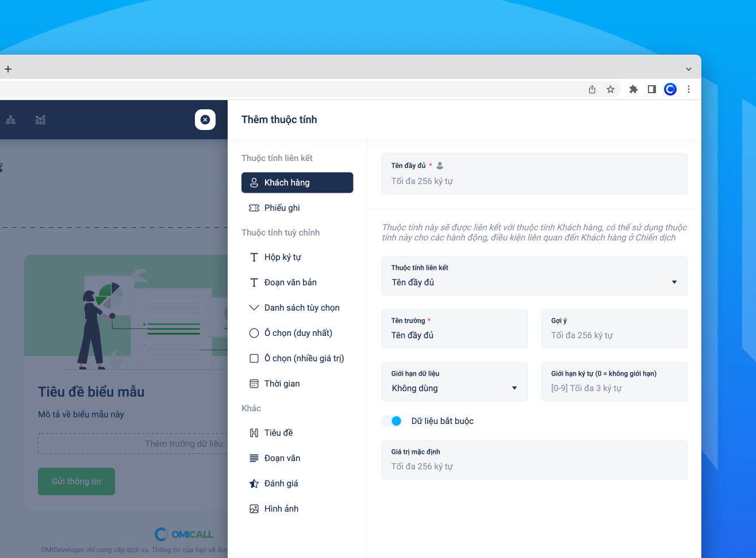Add a Đoạn văn paragraph element
756x558 pixels.
coord(297,458)
